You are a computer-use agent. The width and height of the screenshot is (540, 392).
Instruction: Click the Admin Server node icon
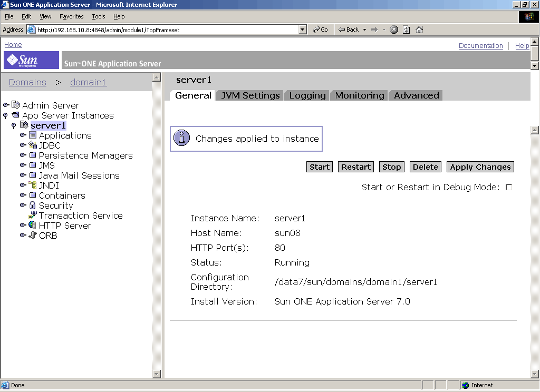coord(15,105)
